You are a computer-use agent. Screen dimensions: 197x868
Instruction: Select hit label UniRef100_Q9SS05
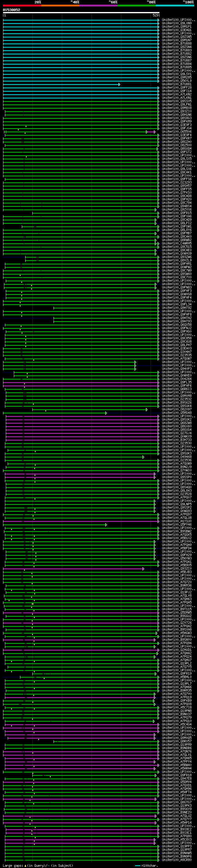tap(177, 101)
